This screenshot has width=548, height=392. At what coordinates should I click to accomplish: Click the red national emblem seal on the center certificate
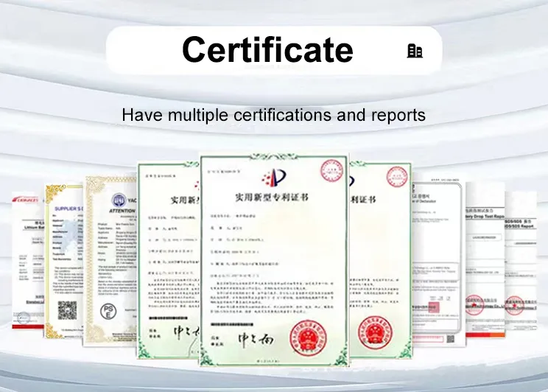[308, 338]
